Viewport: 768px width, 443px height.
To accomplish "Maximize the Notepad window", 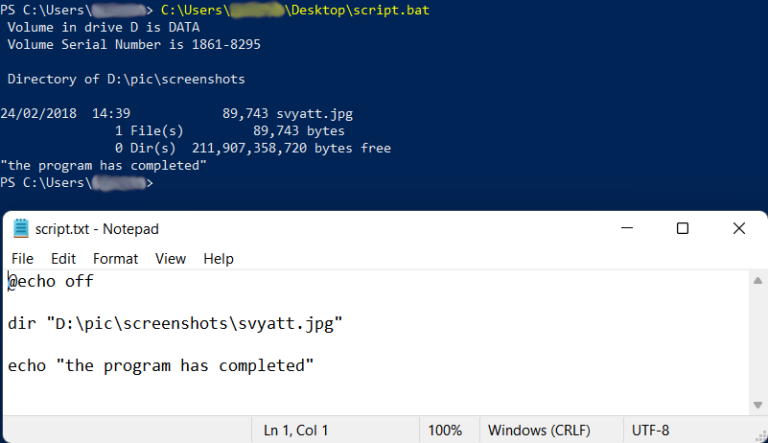I will [682, 228].
